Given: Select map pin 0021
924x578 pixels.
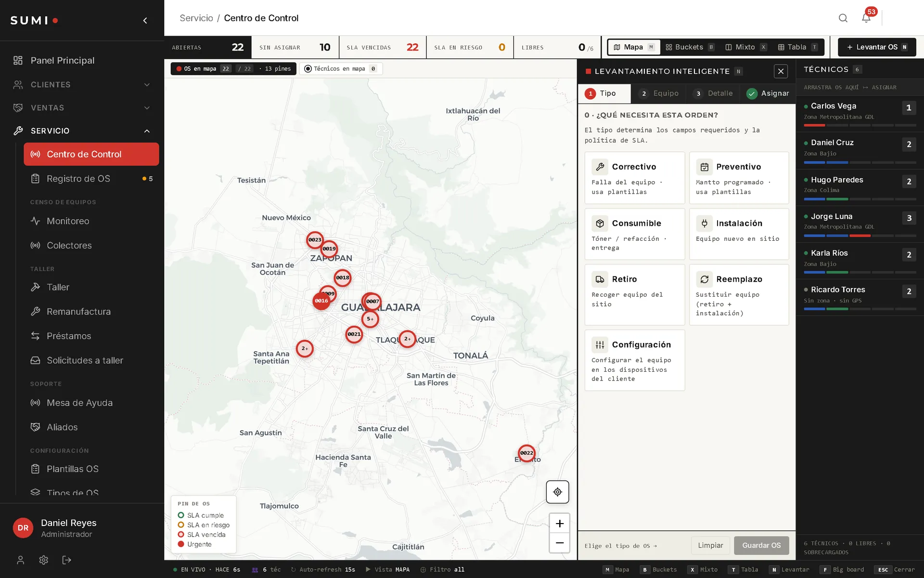Looking at the screenshot, I should coord(354,334).
